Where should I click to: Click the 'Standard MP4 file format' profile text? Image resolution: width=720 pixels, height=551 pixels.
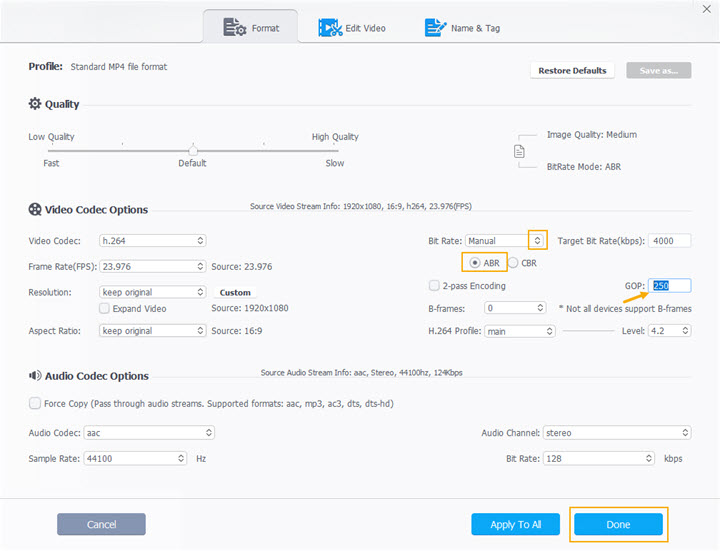(119, 67)
